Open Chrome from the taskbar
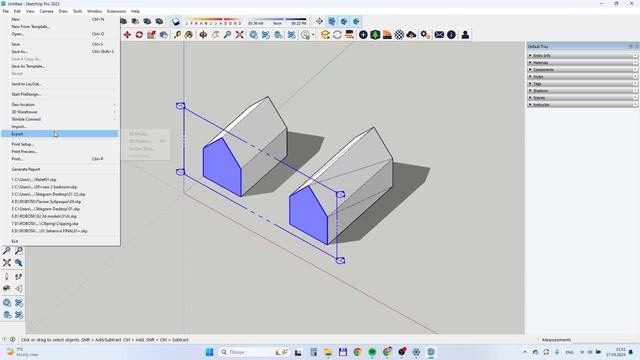 pos(358,352)
